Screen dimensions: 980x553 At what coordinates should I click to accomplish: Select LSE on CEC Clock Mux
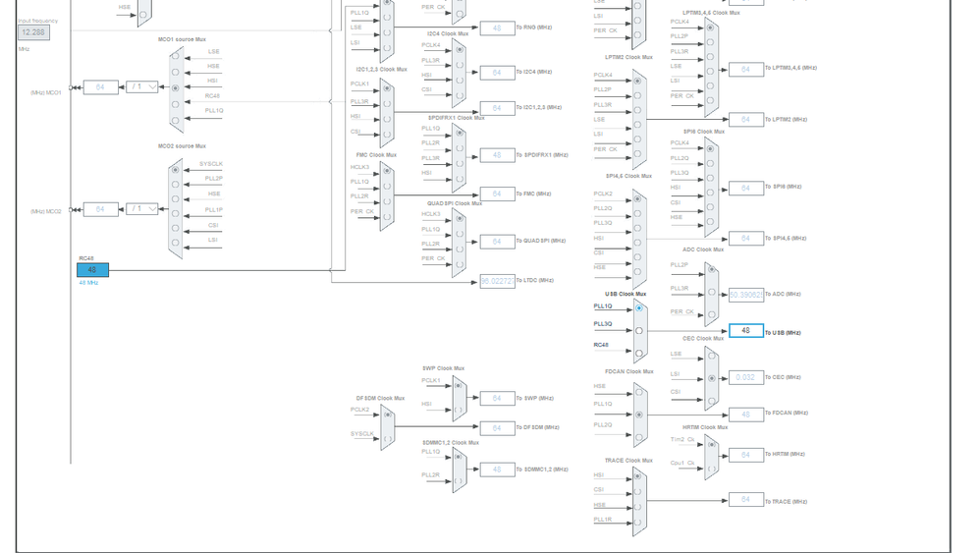[711, 357]
